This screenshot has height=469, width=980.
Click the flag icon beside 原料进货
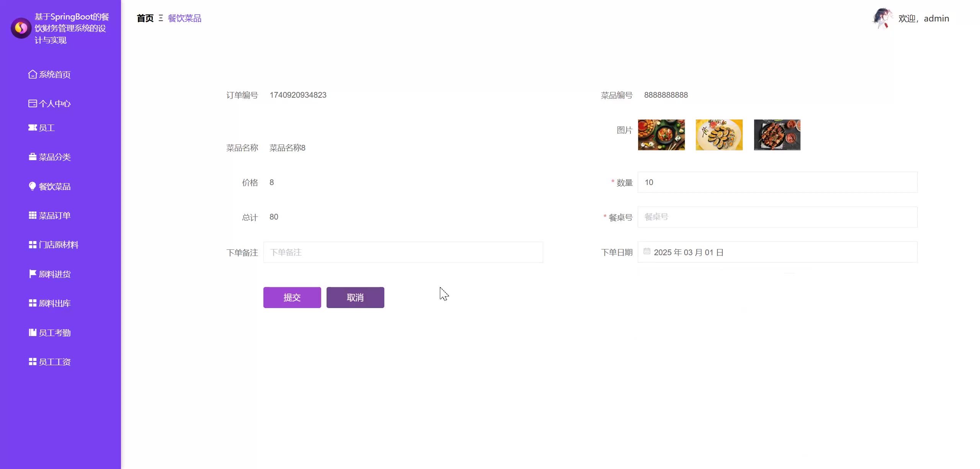[x=33, y=274]
